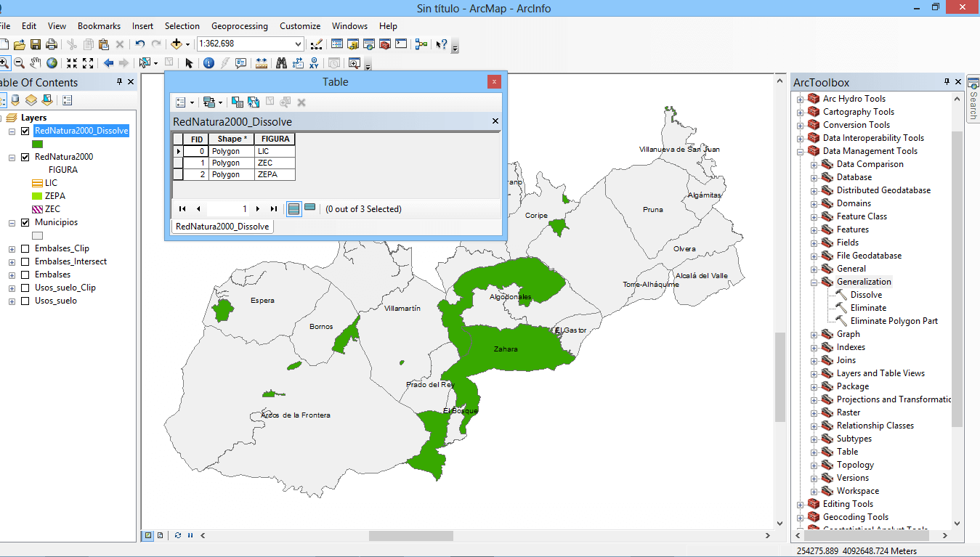Select the table row with FIGURA ZEPA
980x557 pixels.
coord(178,175)
